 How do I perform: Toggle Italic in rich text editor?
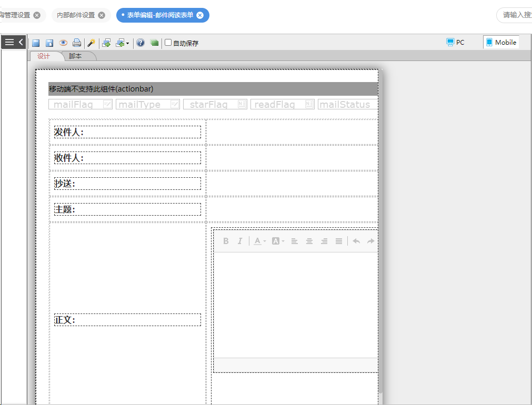(240, 241)
